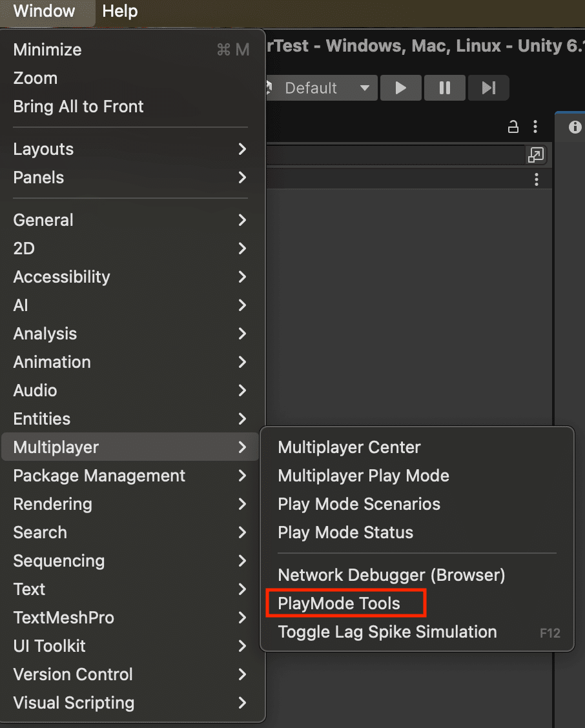This screenshot has height=728, width=585.
Task: Select PlayMode Tools from the Multiplayer submenu
Action: (345, 603)
